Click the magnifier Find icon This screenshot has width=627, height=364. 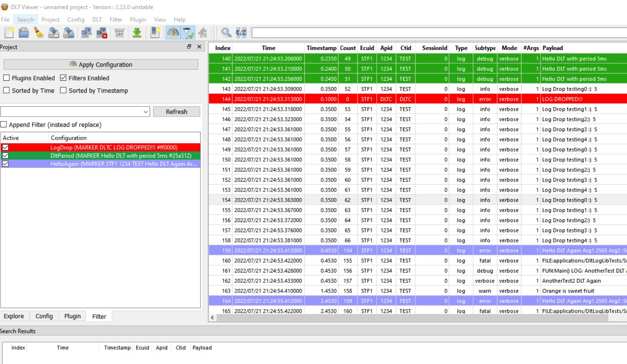point(226,33)
